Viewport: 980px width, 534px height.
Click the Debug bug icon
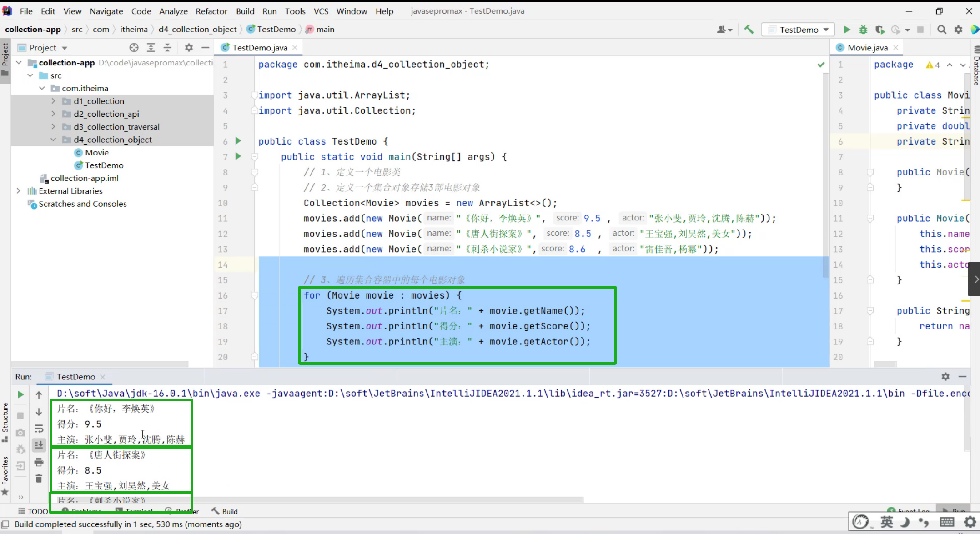tap(863, 30)
